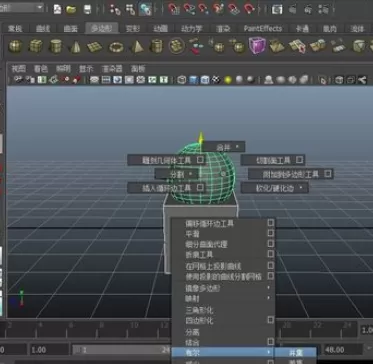Create a polygon cylinder from the shelf

point(56,46)
